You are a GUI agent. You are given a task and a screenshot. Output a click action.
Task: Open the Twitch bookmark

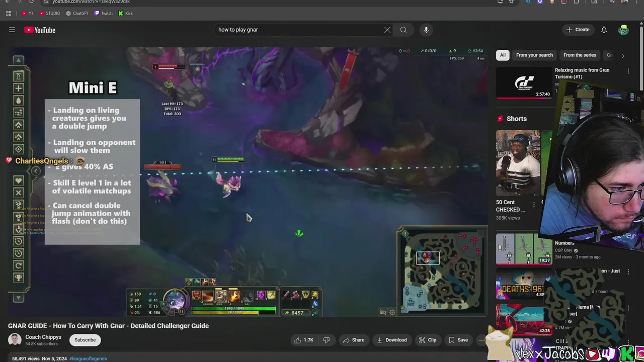pyautogui.click(x=104, y=13)
